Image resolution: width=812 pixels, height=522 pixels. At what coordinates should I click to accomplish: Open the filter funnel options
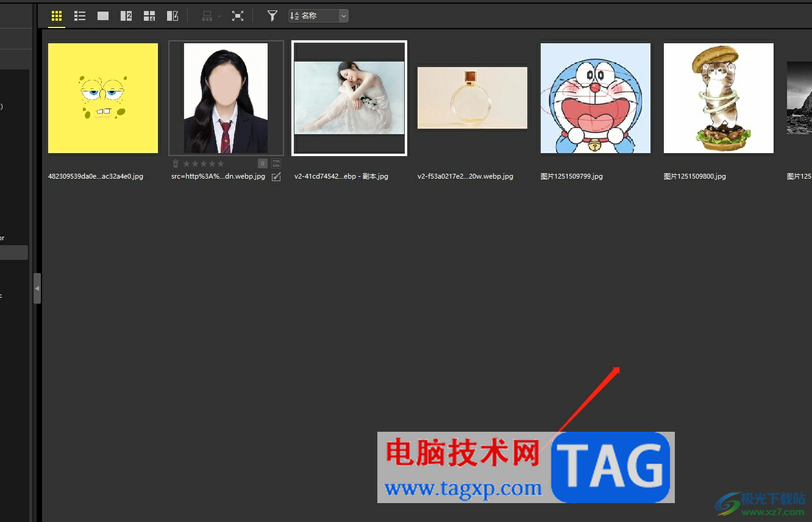coord(272,16)
